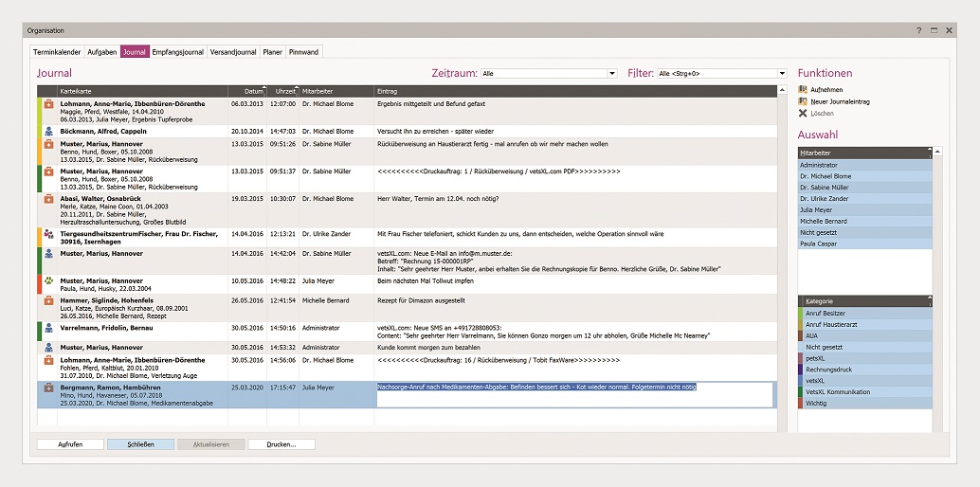Click the Neuer Journaleintrag icon
Screen dimensions: 980x487
pyautogui.click(x=803, y=101)
